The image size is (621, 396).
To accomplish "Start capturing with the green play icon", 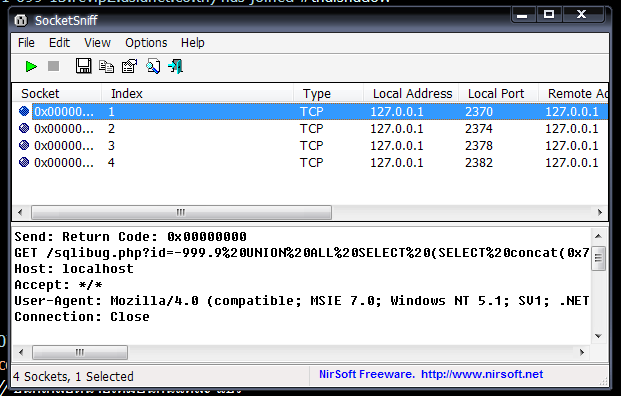I will click(31, 67).
